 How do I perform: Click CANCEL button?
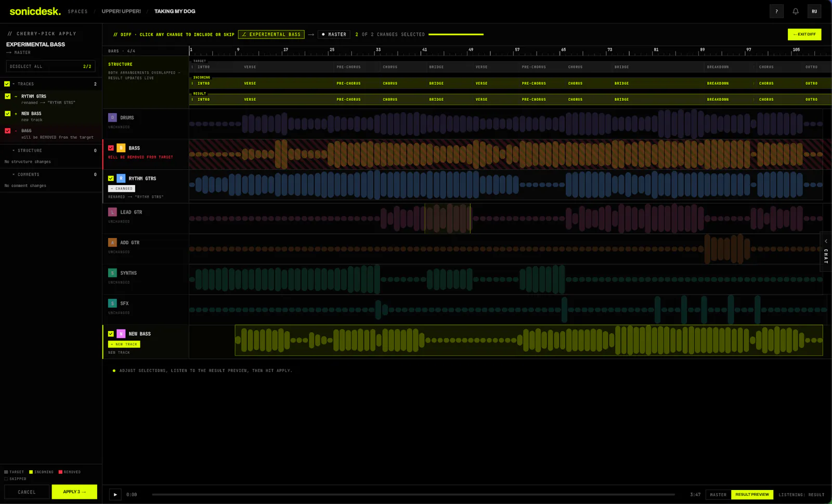[x=27, y=492]
